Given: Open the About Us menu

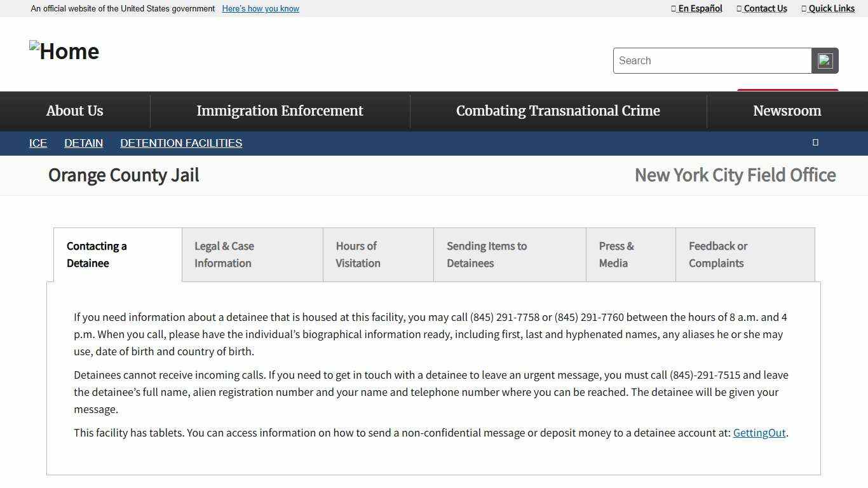Looking at the screenshot, I should click(x=74, y=111).
